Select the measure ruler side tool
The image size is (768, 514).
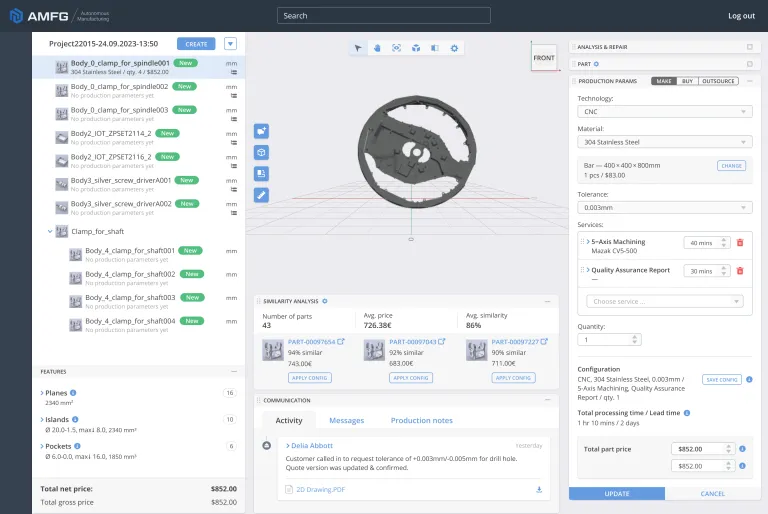pos(261,195)
